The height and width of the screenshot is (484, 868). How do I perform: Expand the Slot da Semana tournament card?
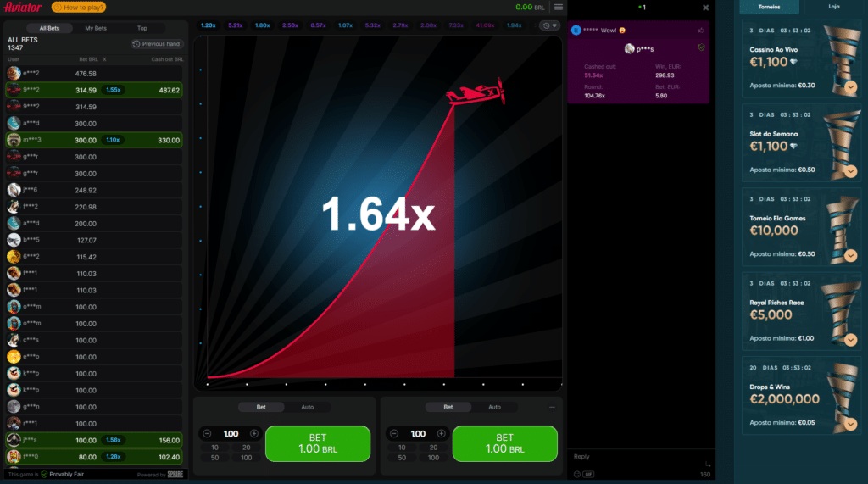[x=851, y=171]
